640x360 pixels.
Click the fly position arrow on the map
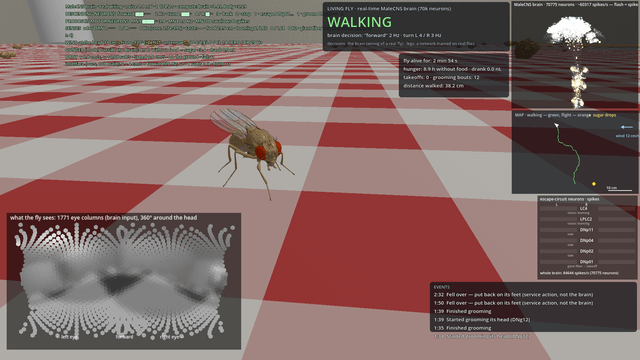click(556, 126)
